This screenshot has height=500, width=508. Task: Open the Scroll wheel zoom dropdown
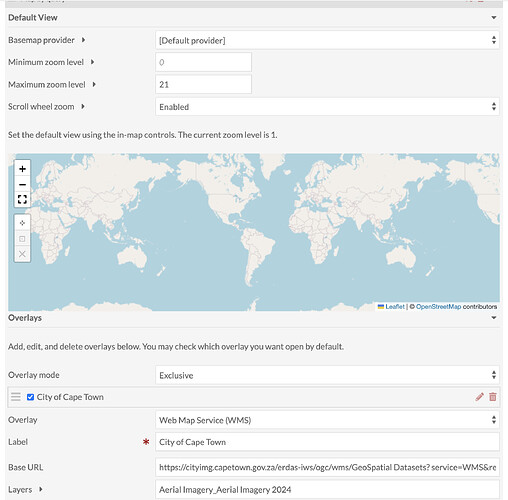click(327, 107)
